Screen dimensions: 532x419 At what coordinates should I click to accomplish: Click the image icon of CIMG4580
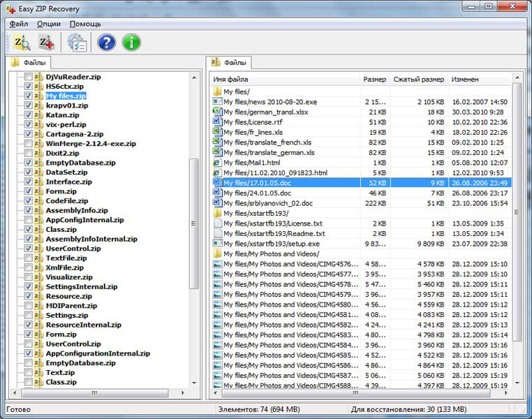[217, 304]
